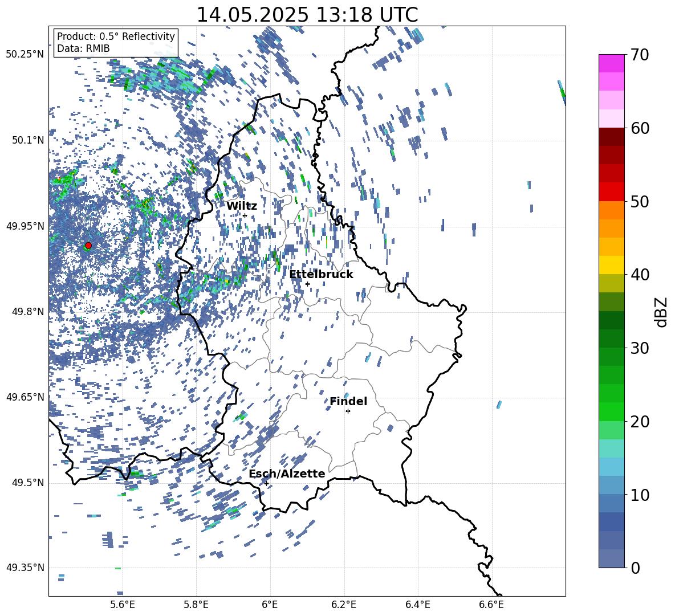
Task: Click the magenta top segment of colorbar
Action: point(611,64)
